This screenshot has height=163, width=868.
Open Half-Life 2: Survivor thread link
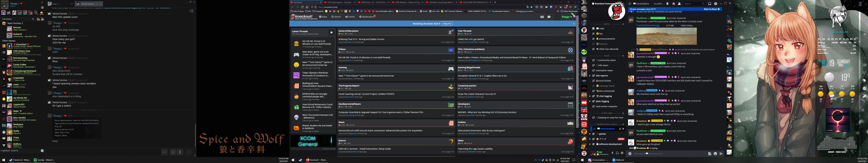point(364,149)
